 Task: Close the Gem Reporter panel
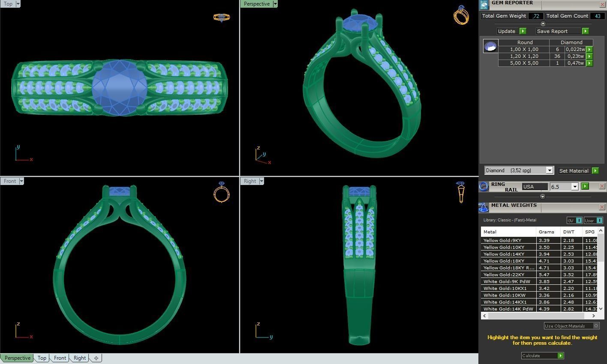click(602, 4)
